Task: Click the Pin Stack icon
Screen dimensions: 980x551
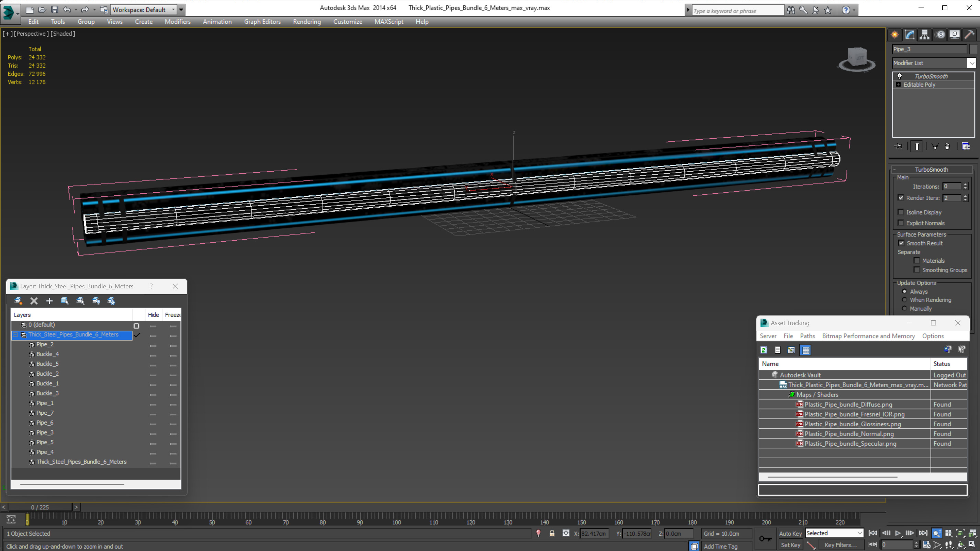Action: (x=899, y=146)
